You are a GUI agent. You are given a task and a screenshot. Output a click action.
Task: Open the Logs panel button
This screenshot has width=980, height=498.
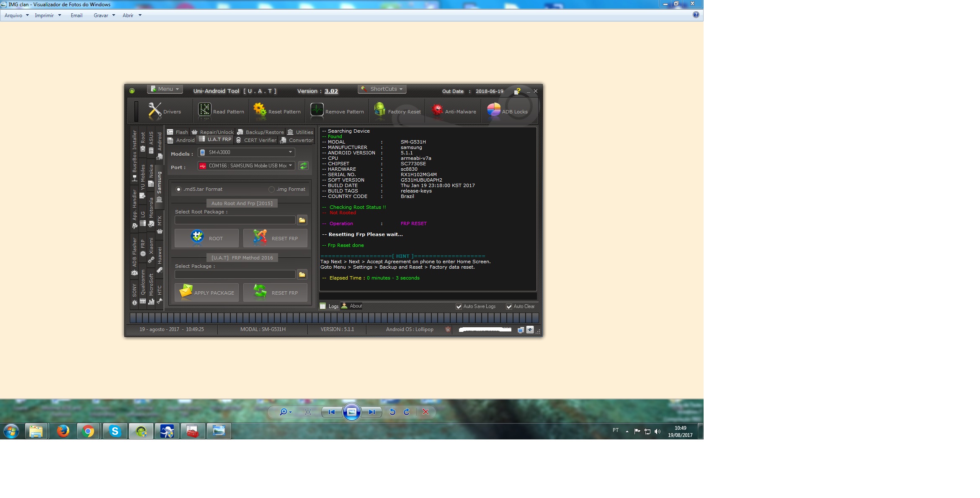[329, 306]
